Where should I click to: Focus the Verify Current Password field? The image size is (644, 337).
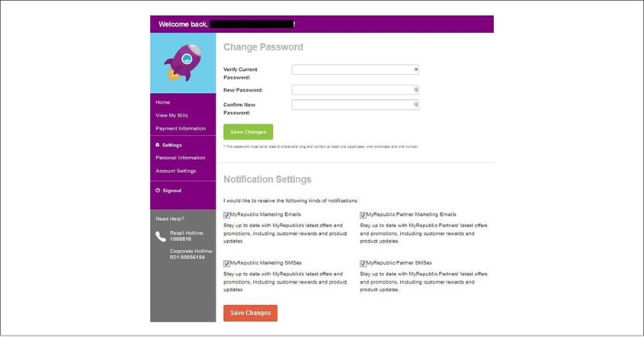coord(355,69)
